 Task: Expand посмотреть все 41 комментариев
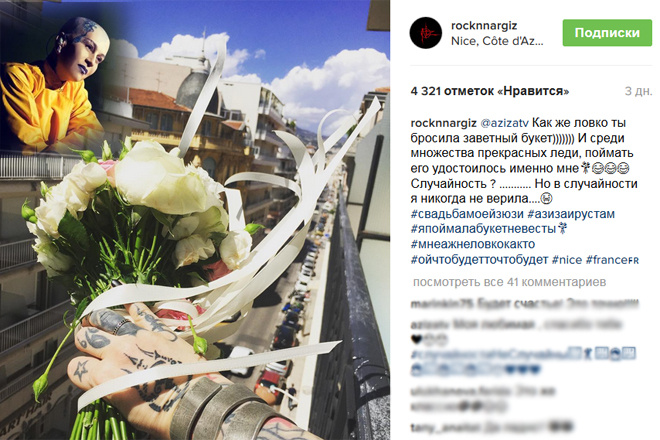coord(509,282)
